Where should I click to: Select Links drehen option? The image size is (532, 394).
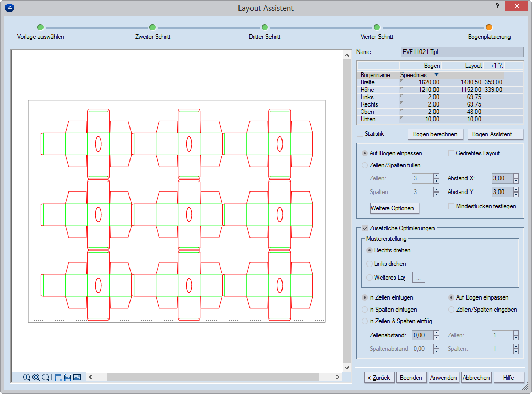coord(370,263)
